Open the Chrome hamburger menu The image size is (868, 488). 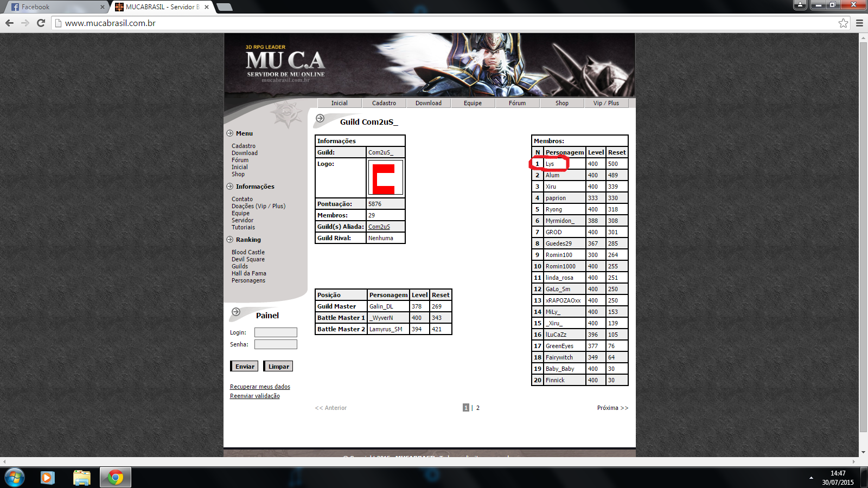(859, 23)
